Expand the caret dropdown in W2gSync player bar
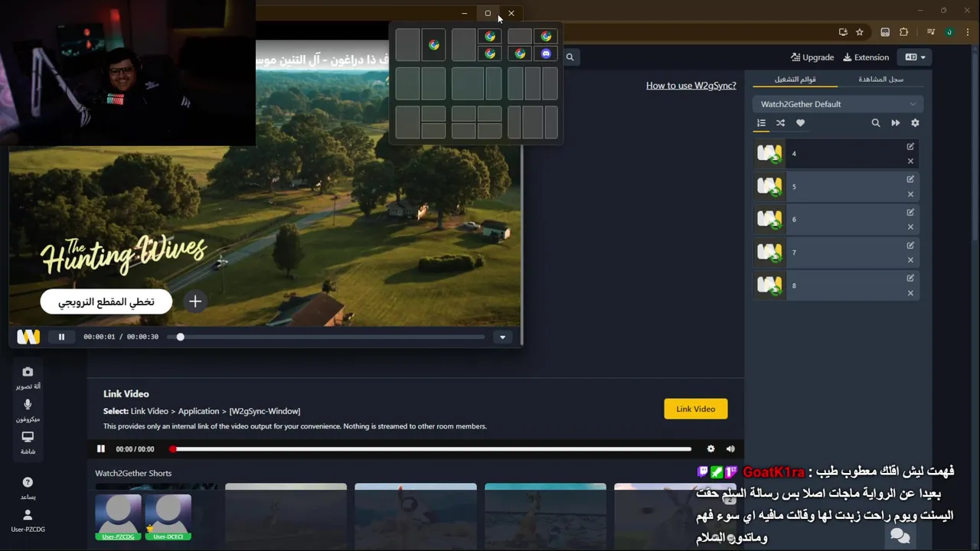Viewport: 980px width, 551px height. (x=503, y=337)
